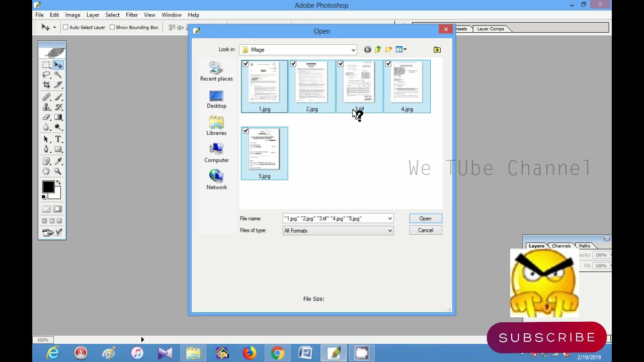644x362 pixels.
Task: Go to Desktop location
Action: click(216, 99)
